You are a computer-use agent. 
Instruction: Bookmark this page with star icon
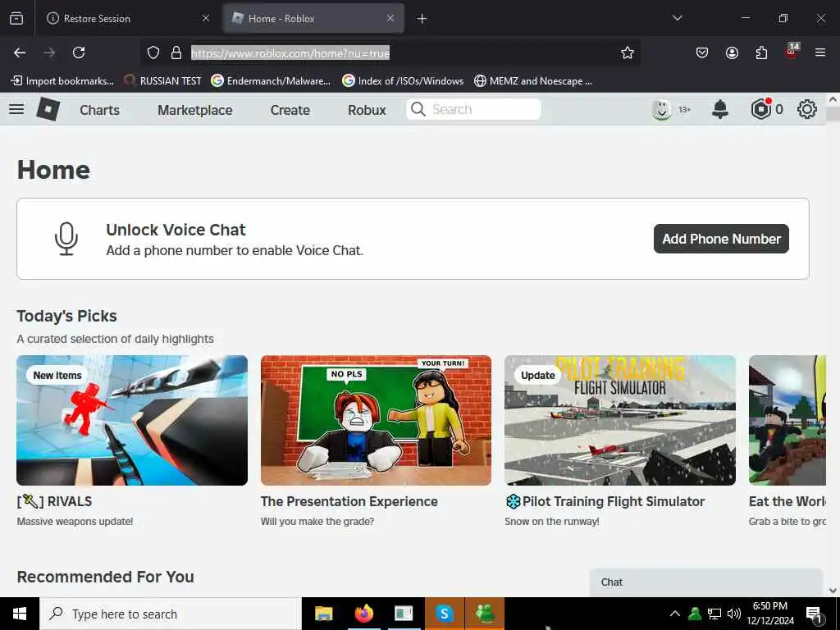tap(628, 52)
